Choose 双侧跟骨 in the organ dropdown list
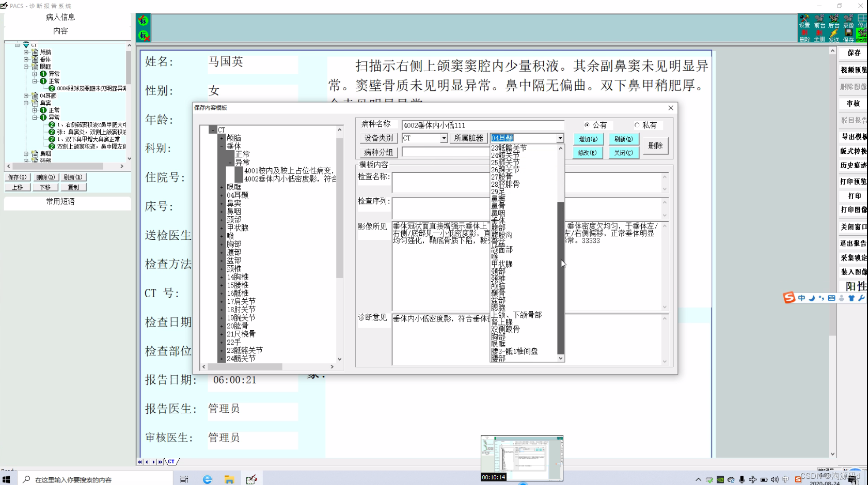Screen dimensions: 868x485 click(506, 329)
